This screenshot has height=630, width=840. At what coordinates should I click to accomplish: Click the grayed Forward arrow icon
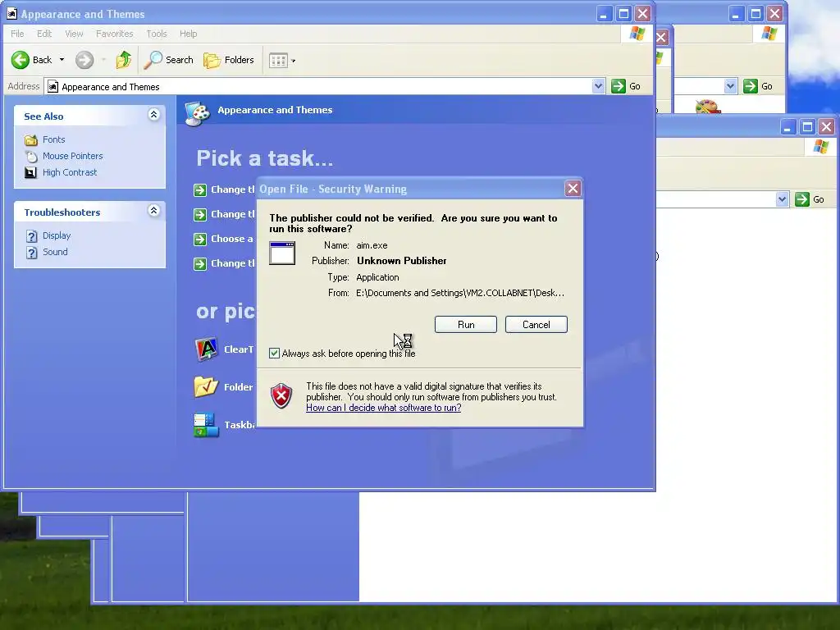click(x=84, y=60)
